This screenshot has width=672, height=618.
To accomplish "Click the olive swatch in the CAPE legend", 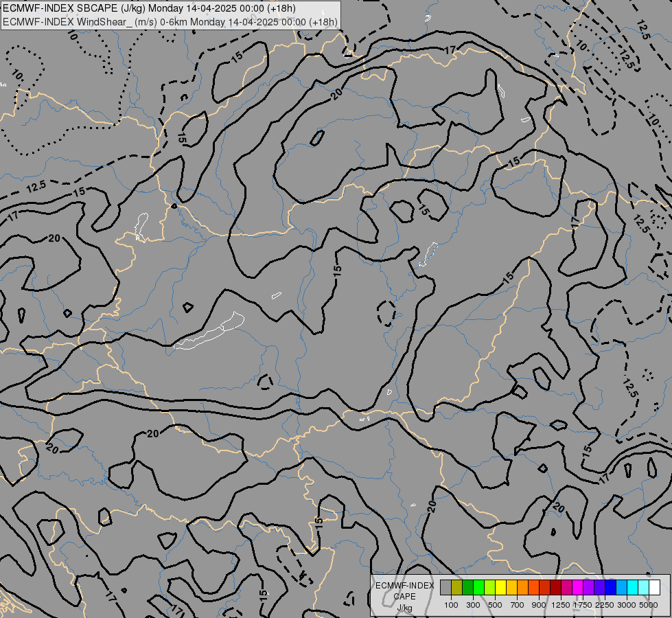I will [x=457, y=587].
